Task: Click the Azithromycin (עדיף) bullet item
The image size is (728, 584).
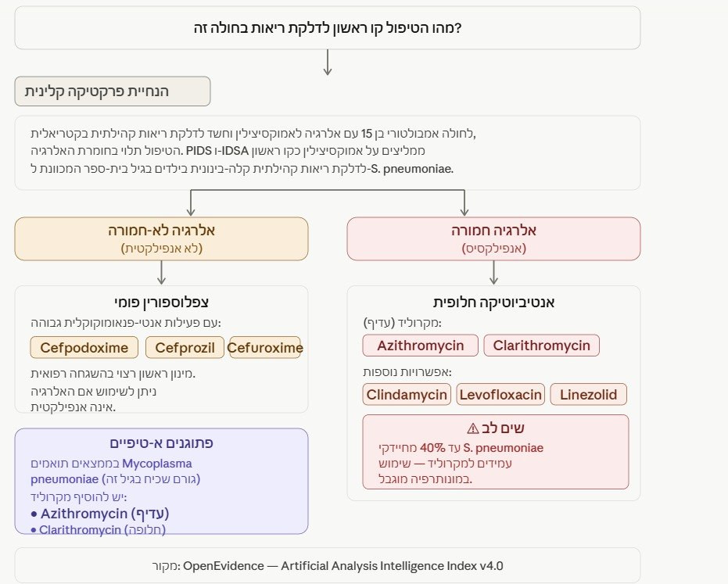Action: coord(100,514)
